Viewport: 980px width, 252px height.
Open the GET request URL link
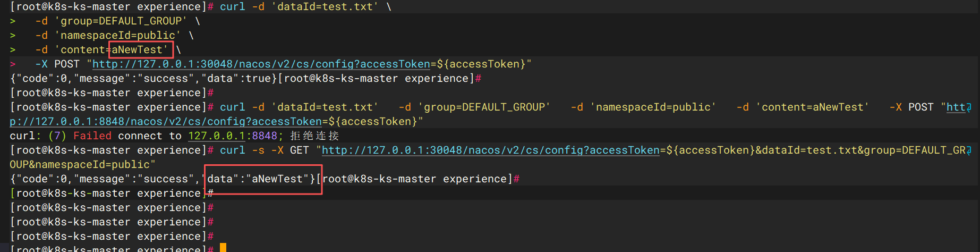click(490, 150)
